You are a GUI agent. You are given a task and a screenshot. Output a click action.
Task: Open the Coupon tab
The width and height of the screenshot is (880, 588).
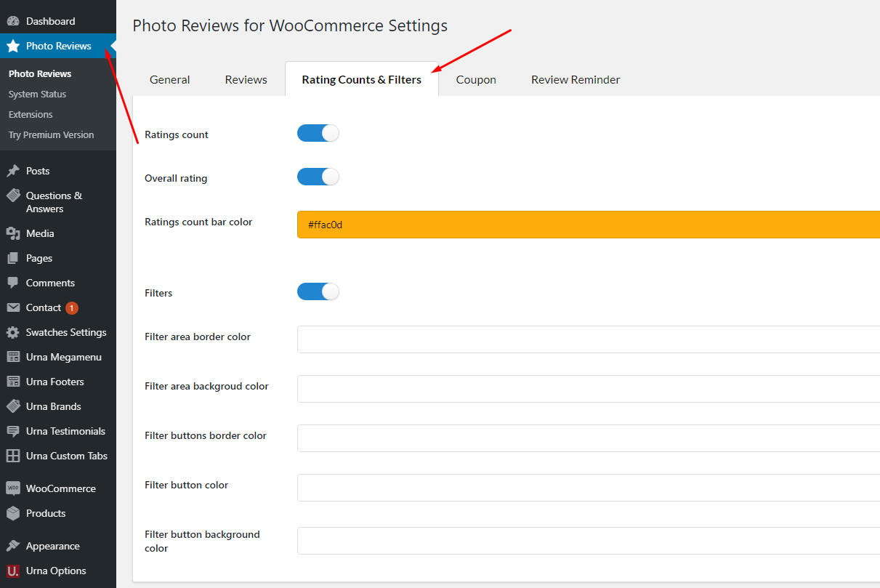[x=476, y=79]
